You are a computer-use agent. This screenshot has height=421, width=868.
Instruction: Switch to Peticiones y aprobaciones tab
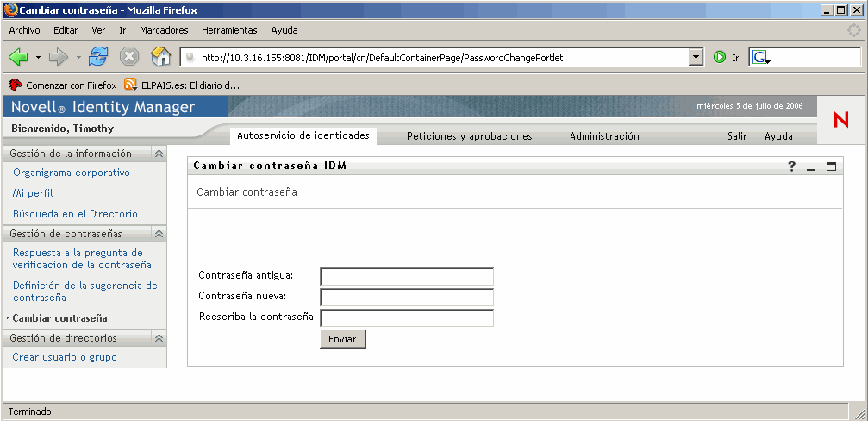pyautogui.click(x=470, y=136)
